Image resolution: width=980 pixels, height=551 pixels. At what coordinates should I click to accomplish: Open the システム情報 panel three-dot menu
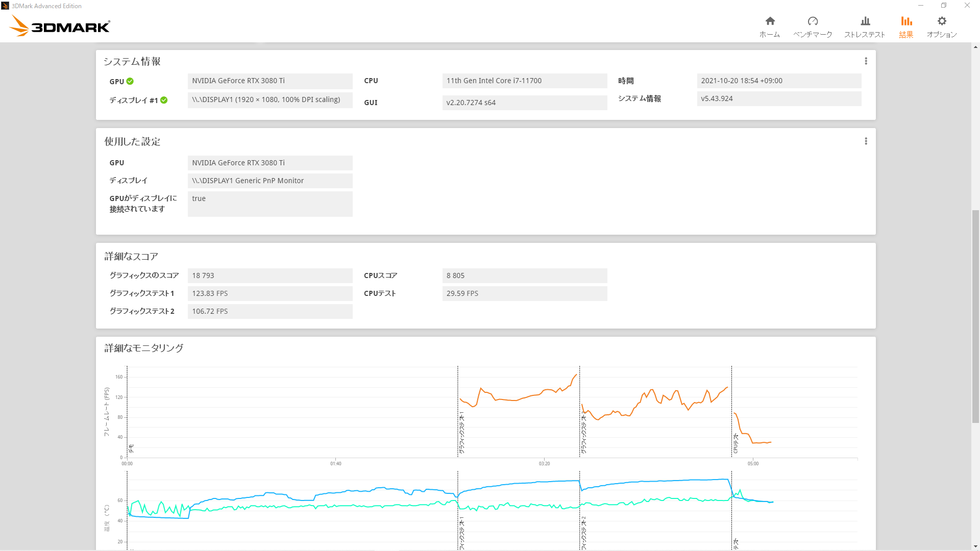click(x=866, y=61)
